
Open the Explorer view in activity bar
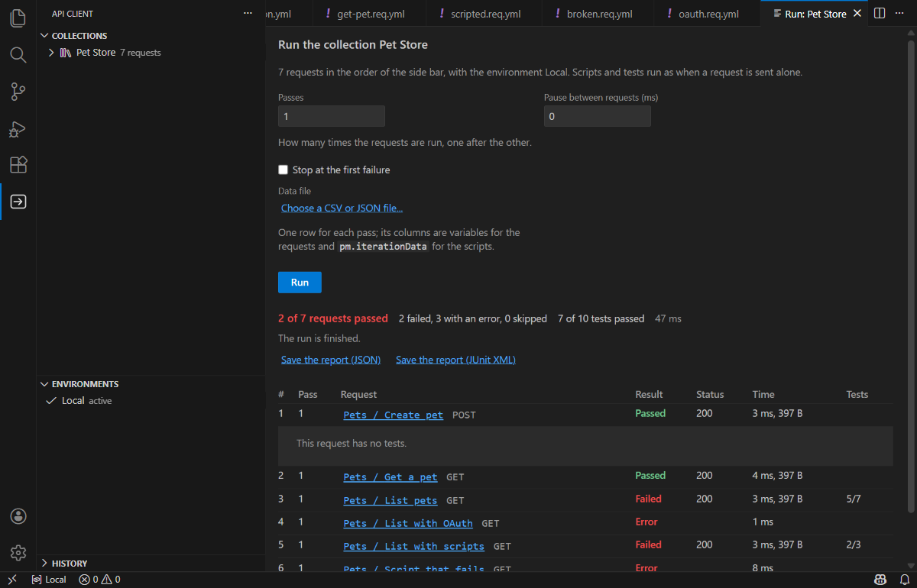(18, 18)
